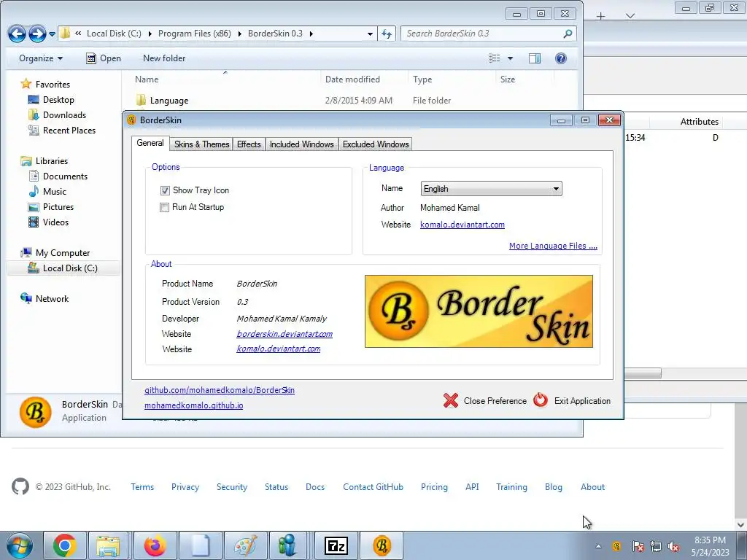Open the Effects tab
The image size is (747, 560).
pos(249,144)
